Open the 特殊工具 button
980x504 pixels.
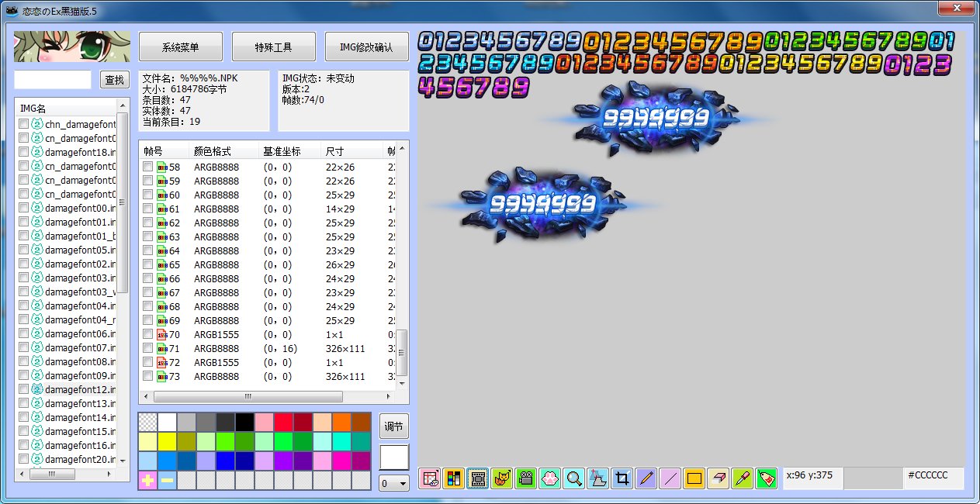tap(274, 47)
